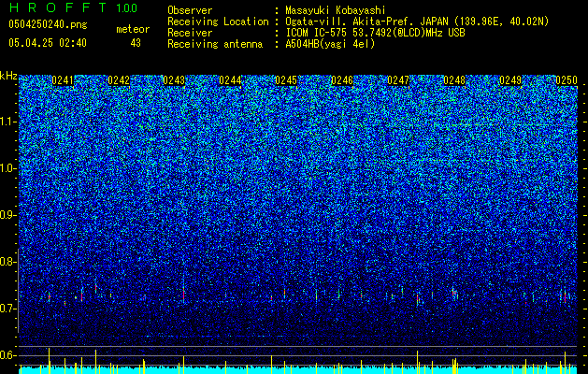Viewport: 588px width, 374px height.
Task: Click the meteor count label
Action: pos(133,29)
